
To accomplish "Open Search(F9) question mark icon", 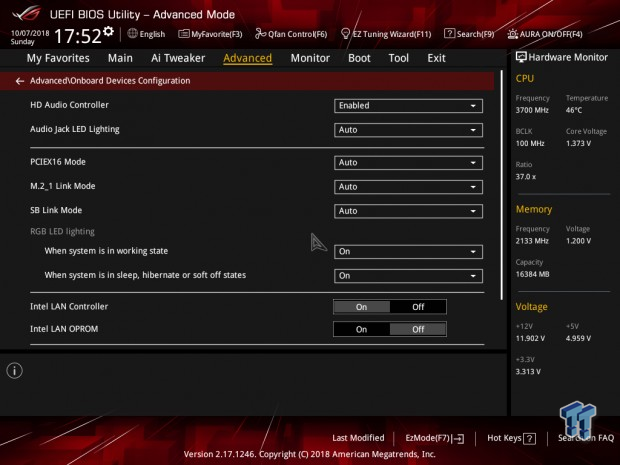I will click(449, 34).
